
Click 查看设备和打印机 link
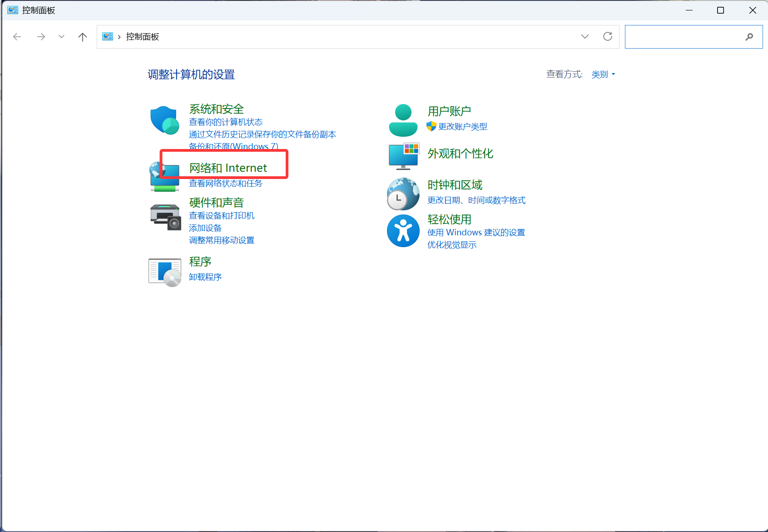[x=222, y=216]
